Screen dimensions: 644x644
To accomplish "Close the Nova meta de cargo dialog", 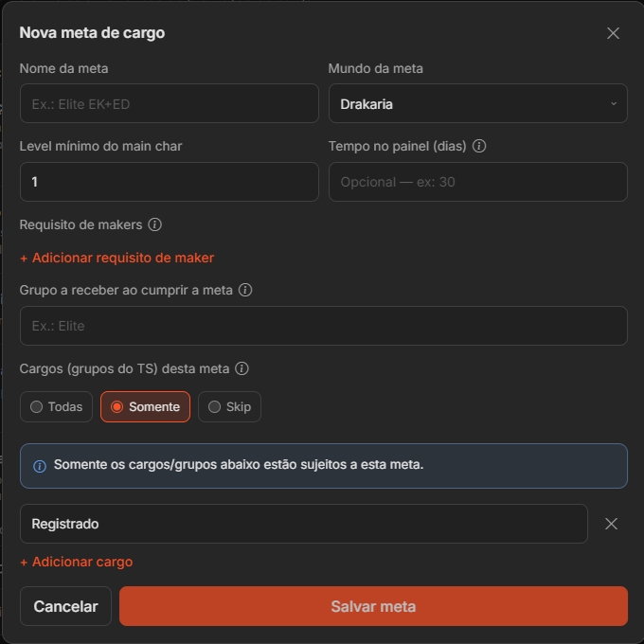I will click(613, 33).
